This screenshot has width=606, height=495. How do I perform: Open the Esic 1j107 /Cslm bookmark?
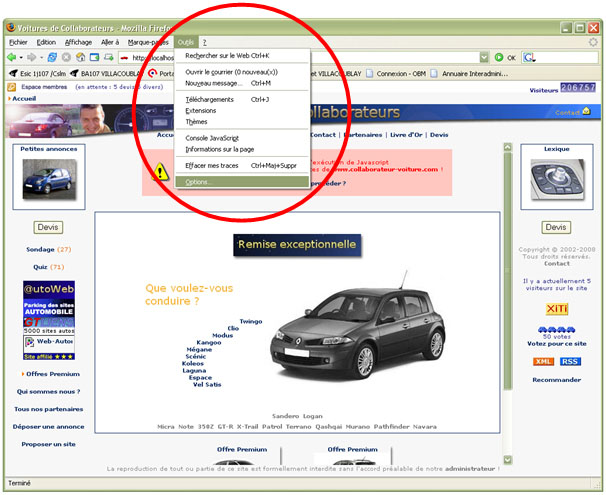37,73
